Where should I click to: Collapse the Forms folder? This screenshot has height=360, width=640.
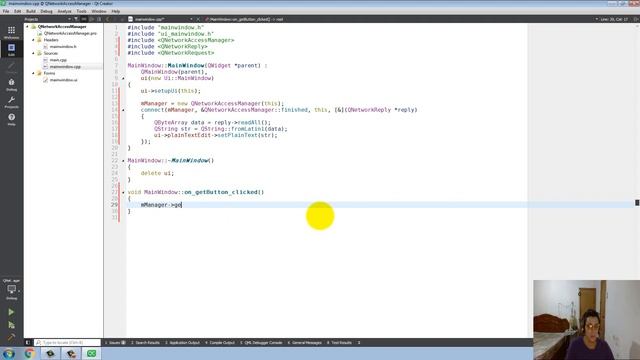[33, 73]
